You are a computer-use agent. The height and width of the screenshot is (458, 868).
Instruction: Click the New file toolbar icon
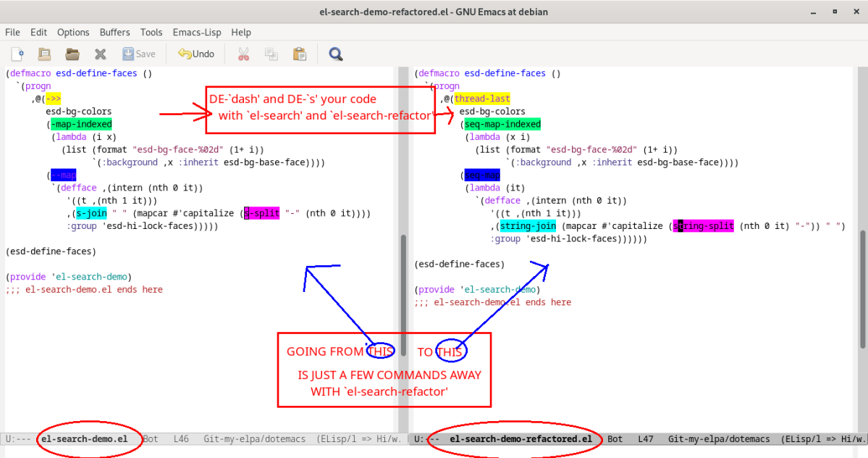(17, 54)
